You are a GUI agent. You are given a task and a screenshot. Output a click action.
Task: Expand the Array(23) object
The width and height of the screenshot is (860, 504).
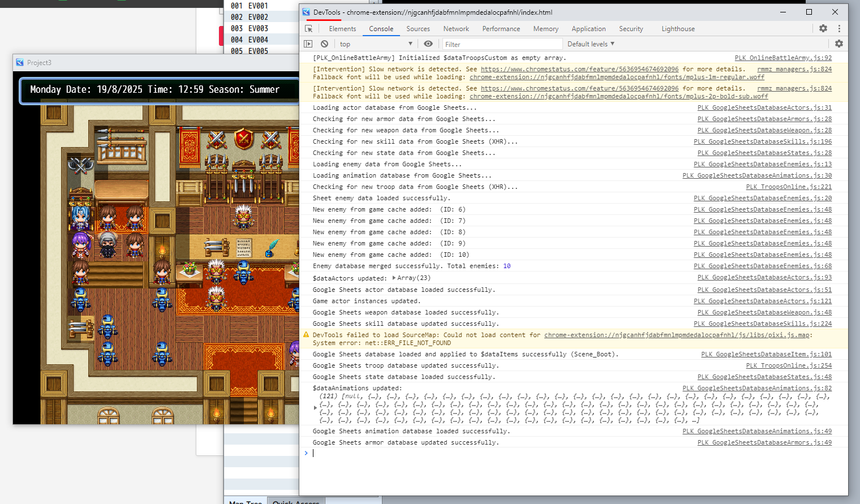(x=394, y=278)
